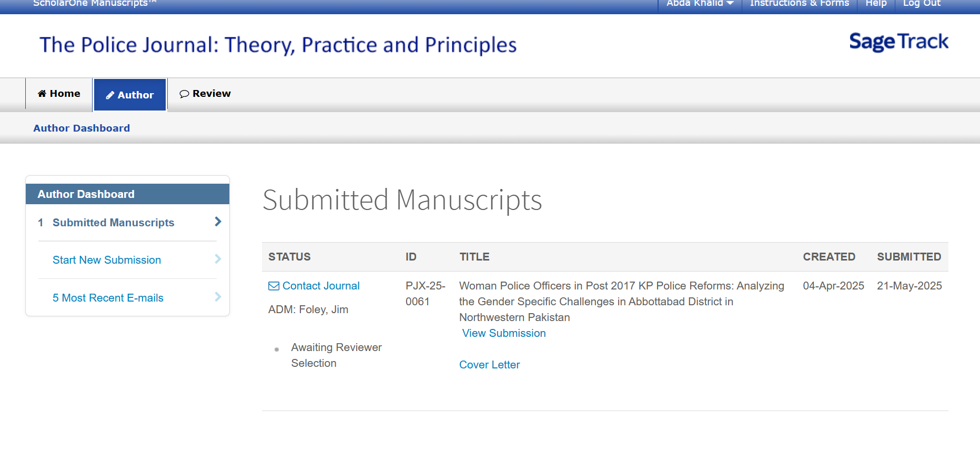Click the house icon on Home tab

click(42, 94)
